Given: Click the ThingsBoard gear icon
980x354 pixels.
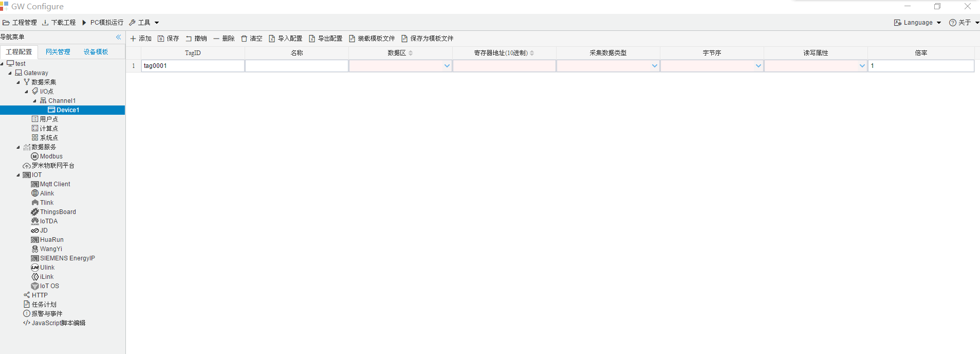Looking at the screenshot, I should 35,212.
